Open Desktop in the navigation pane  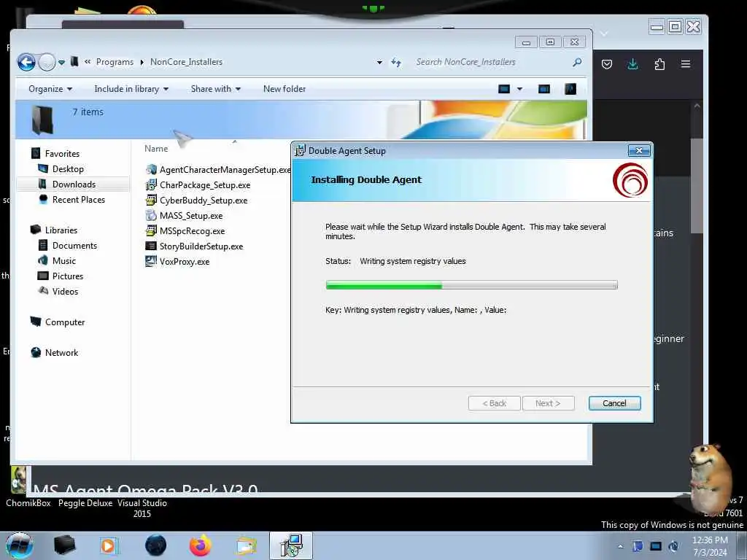(68, 169)
